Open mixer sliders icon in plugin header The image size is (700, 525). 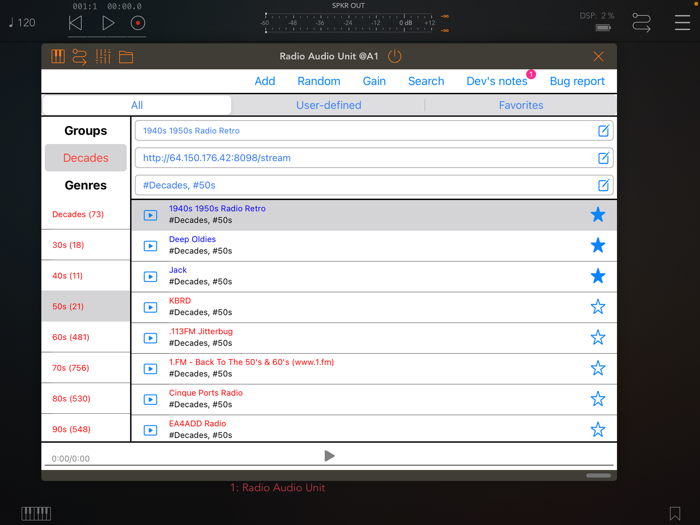click(103, 56)
